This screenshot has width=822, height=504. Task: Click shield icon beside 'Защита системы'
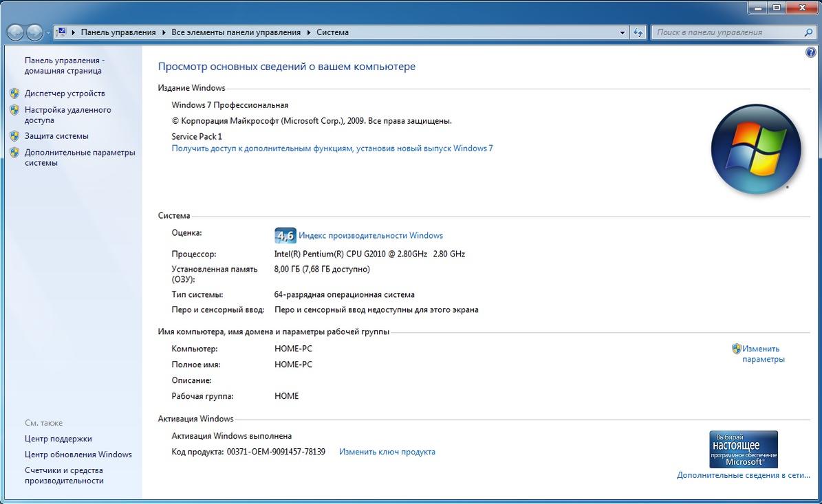pos(14,136)
